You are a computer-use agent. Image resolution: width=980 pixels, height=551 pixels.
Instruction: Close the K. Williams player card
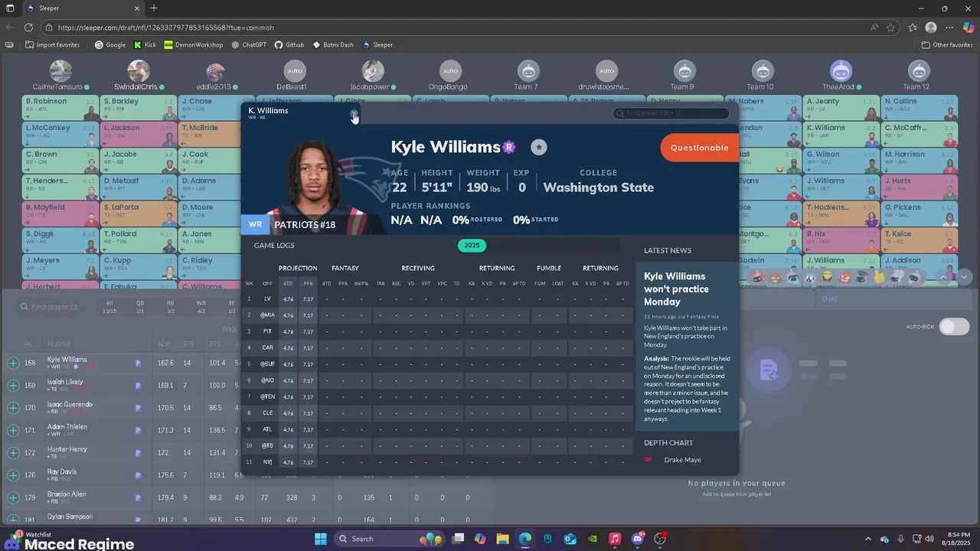pyautogui.click(x=354, y=114)
